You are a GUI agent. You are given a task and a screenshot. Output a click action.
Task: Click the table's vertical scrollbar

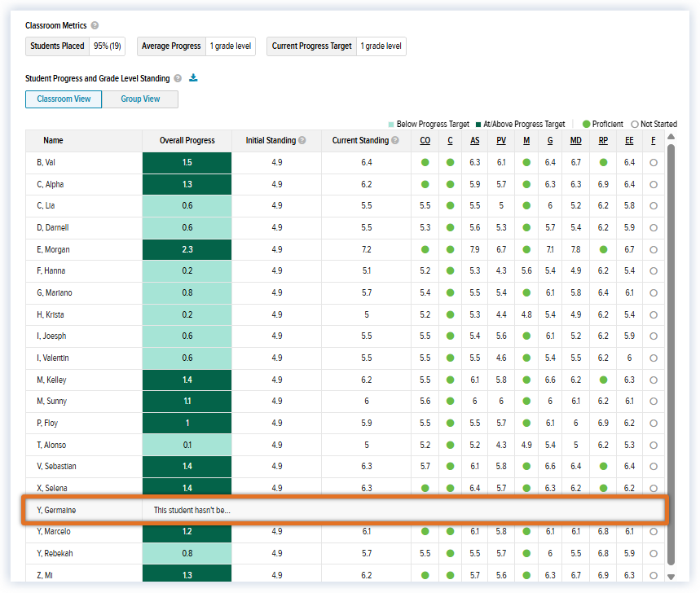coord(671,350)
